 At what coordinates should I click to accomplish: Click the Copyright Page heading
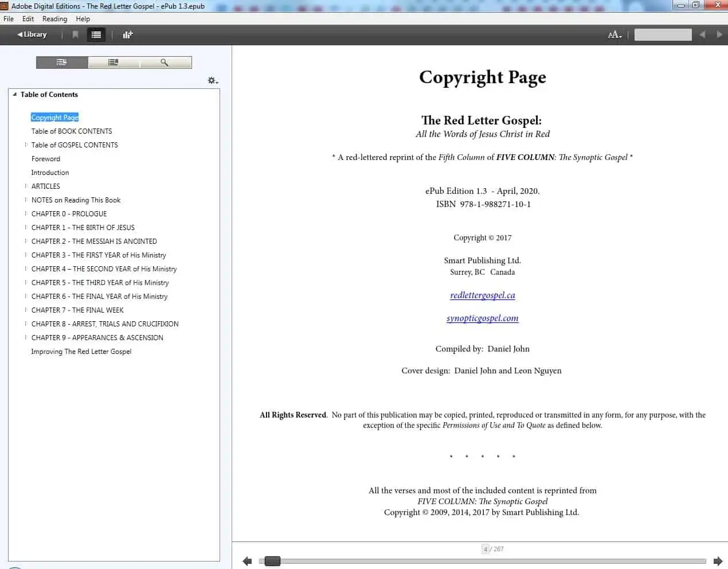coord(483,77)
